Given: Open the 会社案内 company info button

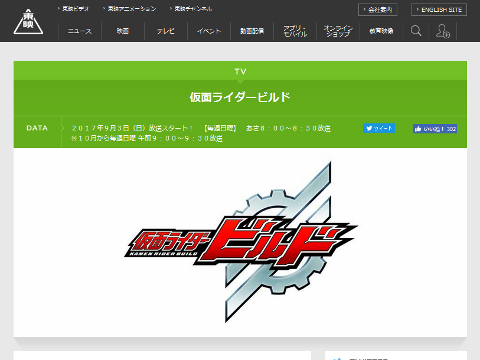Looking at the screenshot, I should [378, 10].
